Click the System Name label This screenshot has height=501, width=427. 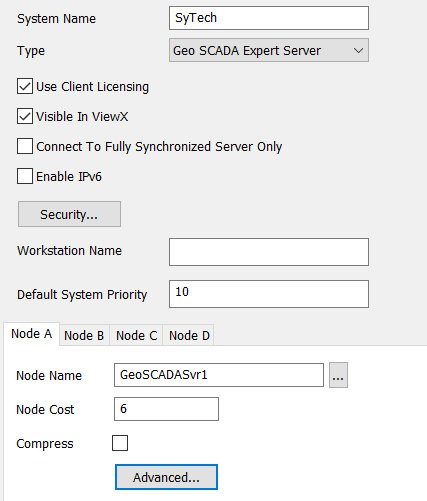[56, 19]
